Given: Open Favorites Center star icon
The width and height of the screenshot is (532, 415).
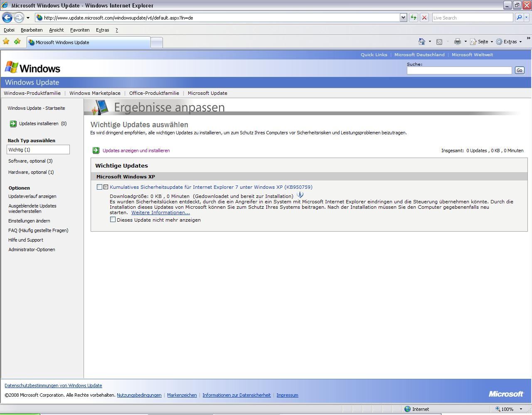Looking at the screenshot, I should point(6,42).
